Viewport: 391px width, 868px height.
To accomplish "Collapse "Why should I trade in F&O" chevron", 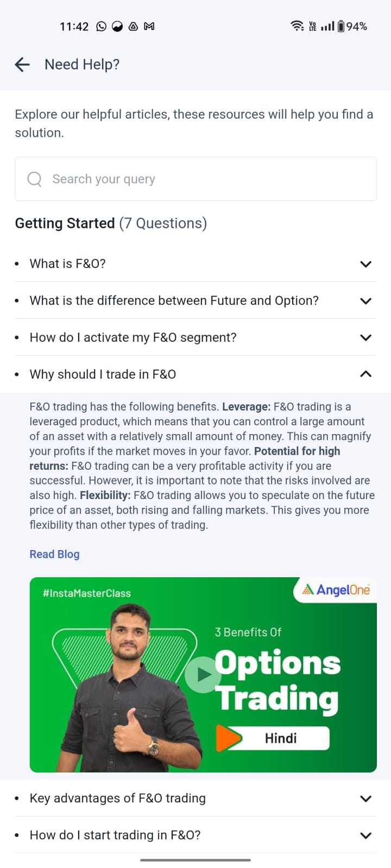I will (x=365, y=374).
